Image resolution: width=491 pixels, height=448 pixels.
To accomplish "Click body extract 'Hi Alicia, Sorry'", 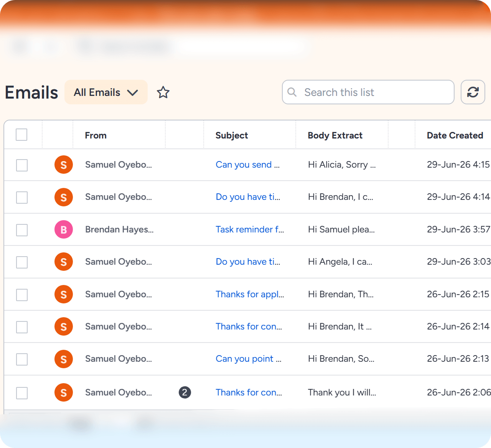I will click(342, 165).
